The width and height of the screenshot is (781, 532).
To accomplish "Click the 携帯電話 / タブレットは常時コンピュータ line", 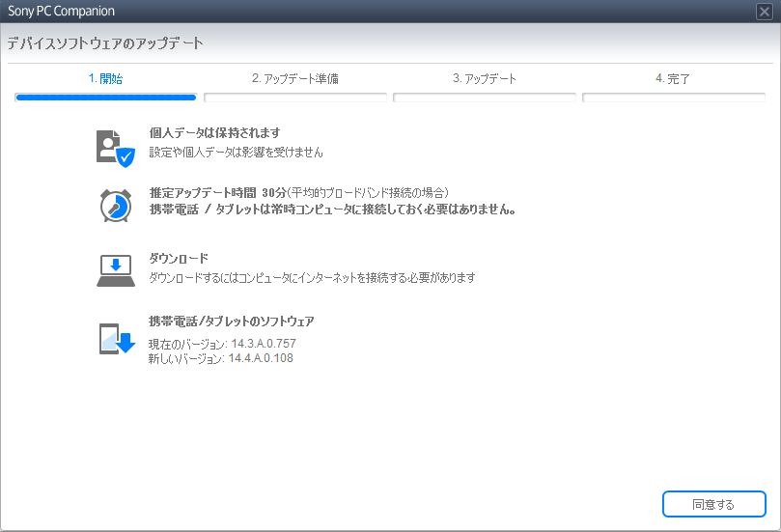I will [332, 210].
